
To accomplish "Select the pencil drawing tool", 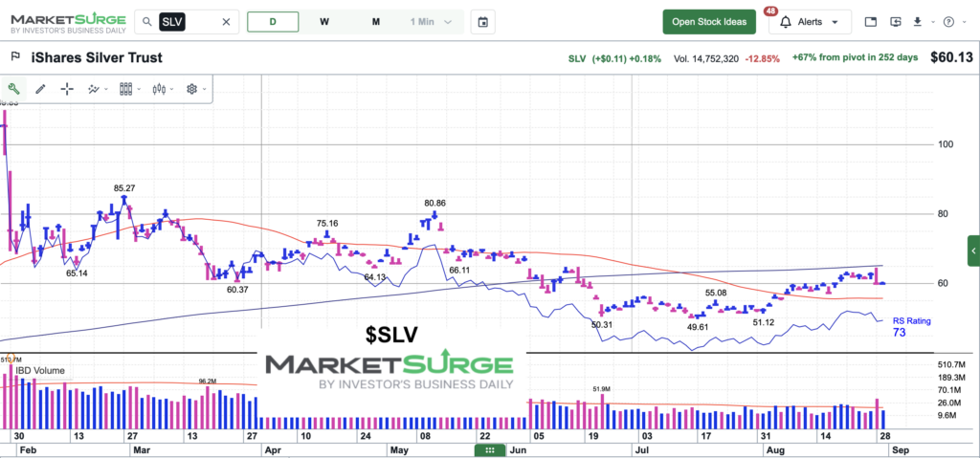I will click(40, 89).
